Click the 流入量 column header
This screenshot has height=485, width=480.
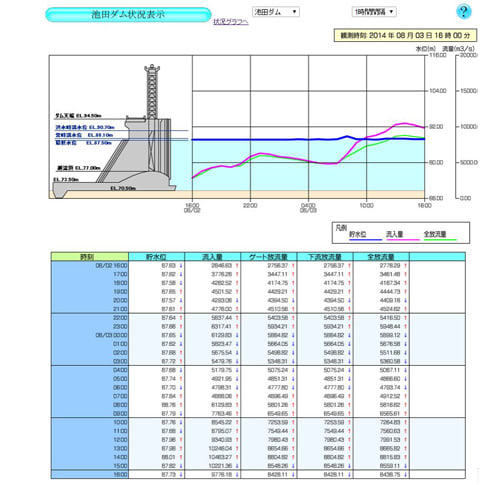point(213,257)
